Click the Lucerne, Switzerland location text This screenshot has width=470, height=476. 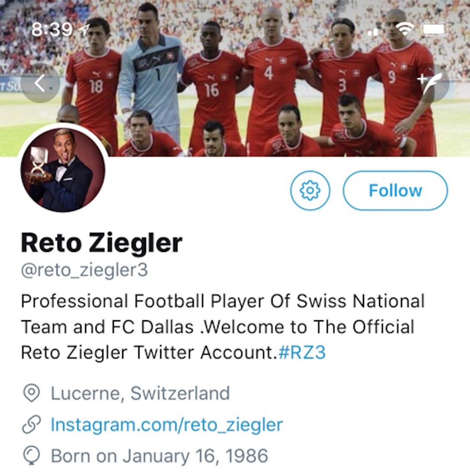click(x=140, y=393)
